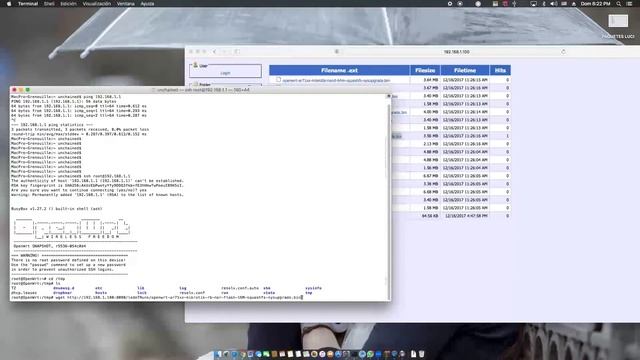Click the volume icon in menu bar
Screen dimensions: 640x360
tap(553, 4)
